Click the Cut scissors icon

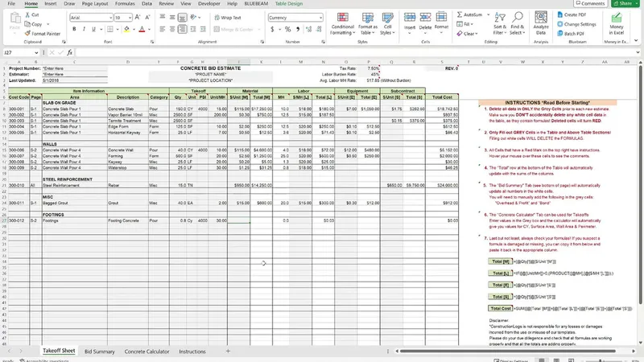click(x=27, y=14)
